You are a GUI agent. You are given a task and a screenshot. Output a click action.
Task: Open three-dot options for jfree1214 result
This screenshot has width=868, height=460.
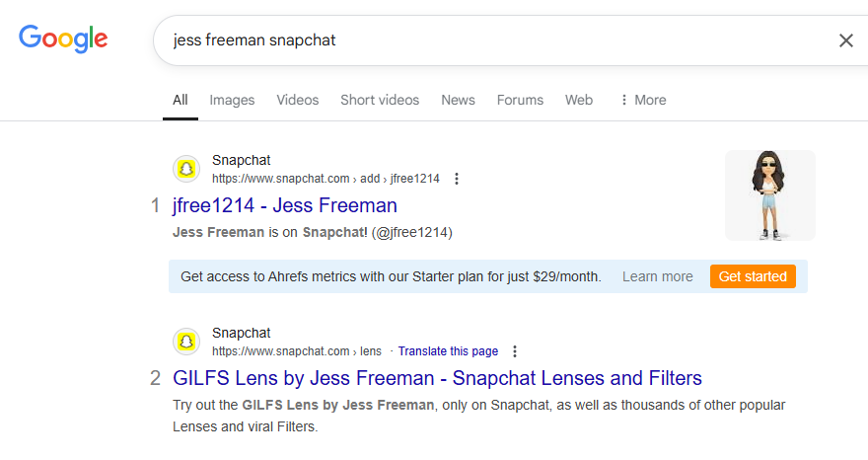pos(456,179)
